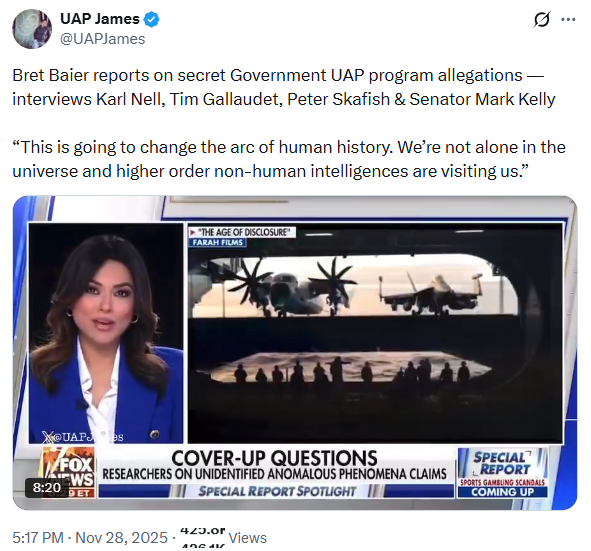Click the blue verified checkmark badge
Image resolution: width=591 pixels, height=551 pixels.
[152, 19]
